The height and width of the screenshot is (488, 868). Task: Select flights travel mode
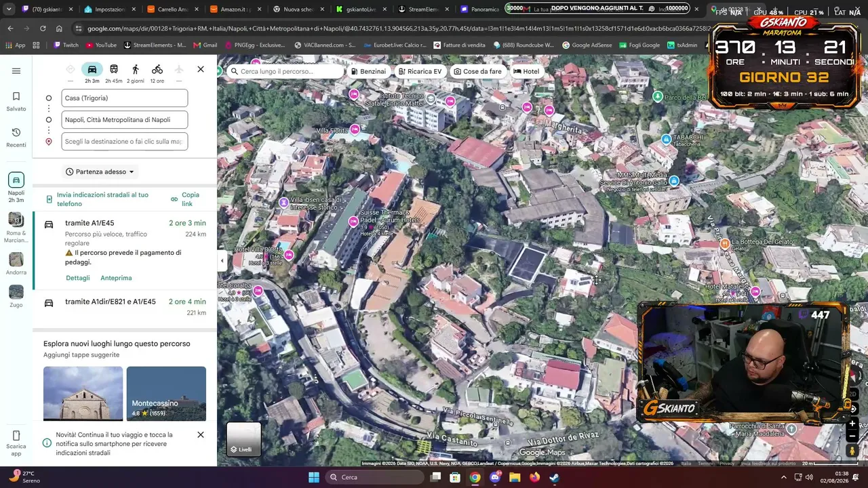pos(179,69)
